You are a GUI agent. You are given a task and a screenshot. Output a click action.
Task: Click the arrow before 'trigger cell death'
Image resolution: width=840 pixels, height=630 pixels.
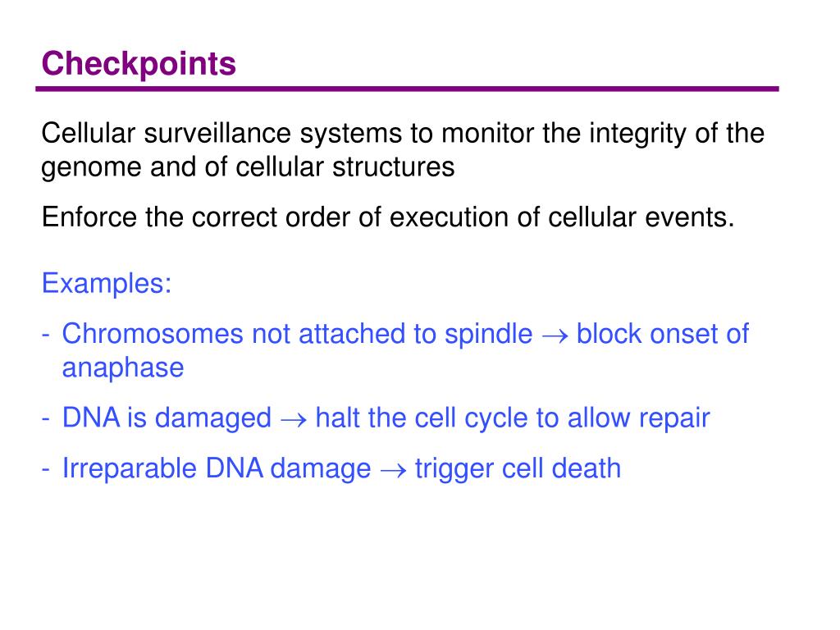pos(393,471)
